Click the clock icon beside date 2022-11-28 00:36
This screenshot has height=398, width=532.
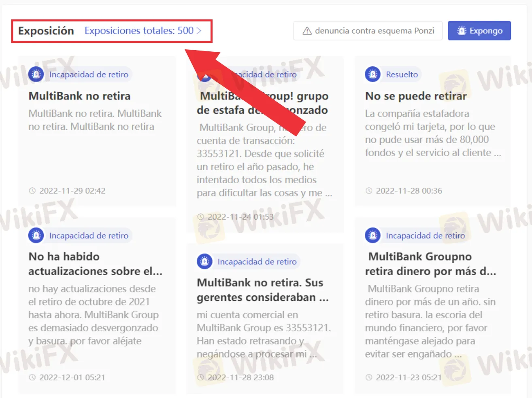coord(369,191)
